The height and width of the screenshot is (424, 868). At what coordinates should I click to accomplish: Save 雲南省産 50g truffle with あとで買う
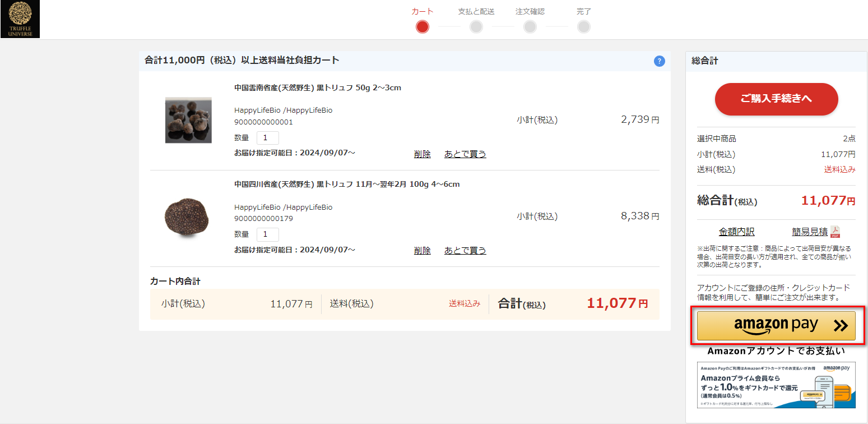465,154
